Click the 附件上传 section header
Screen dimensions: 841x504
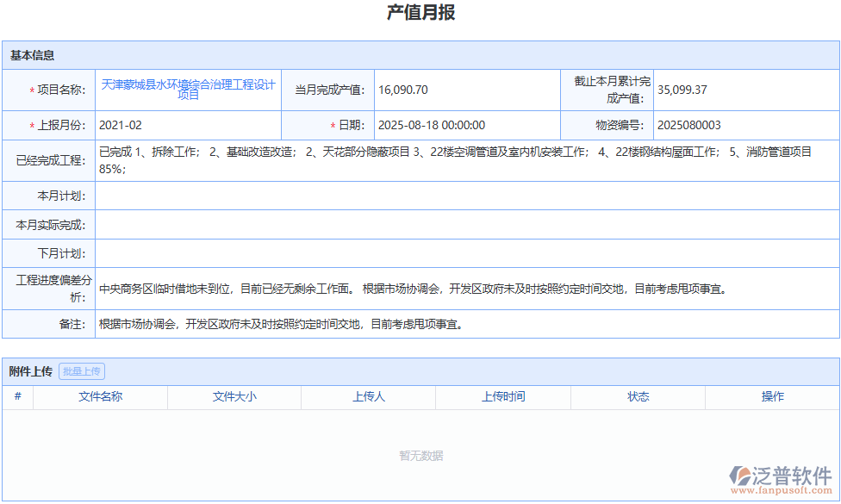click(x=29, y=371)
